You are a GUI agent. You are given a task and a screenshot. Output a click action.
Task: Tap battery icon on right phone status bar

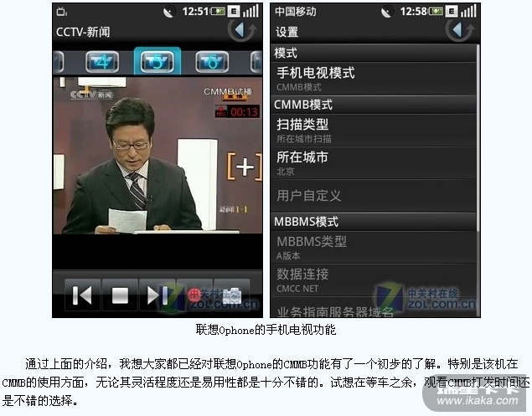436,12
